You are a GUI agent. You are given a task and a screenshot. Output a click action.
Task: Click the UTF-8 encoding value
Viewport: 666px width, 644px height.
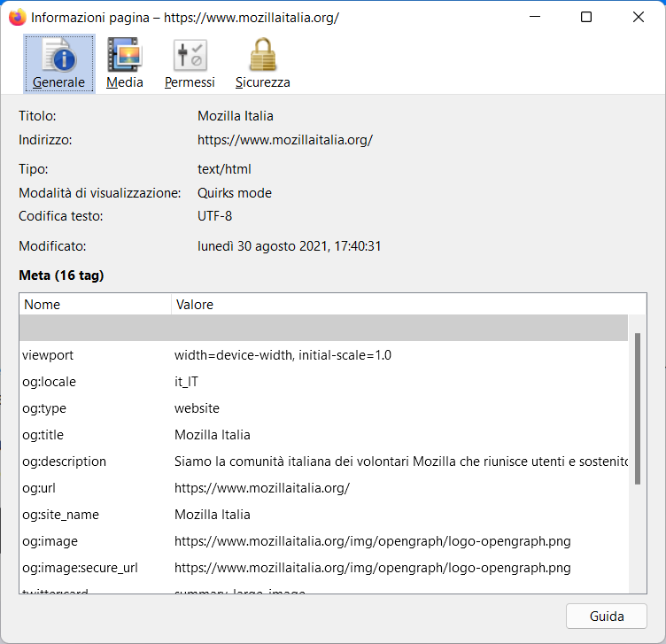(214, 216)
